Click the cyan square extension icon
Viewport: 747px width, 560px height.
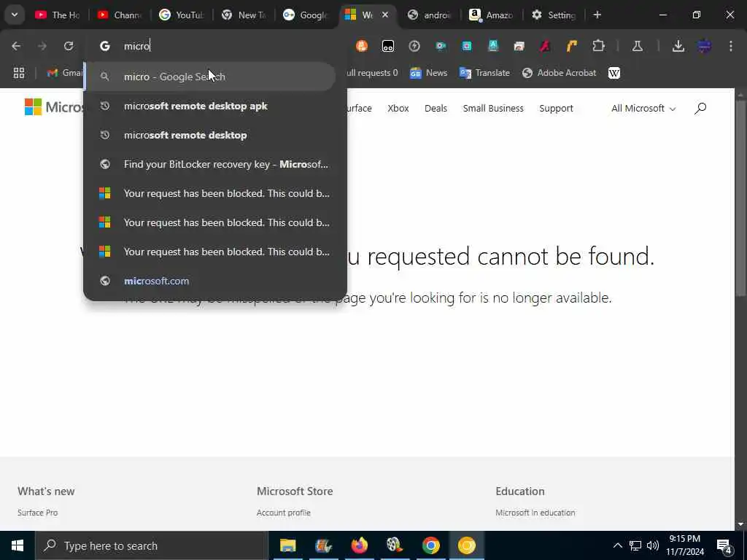(x=467, y=46)
